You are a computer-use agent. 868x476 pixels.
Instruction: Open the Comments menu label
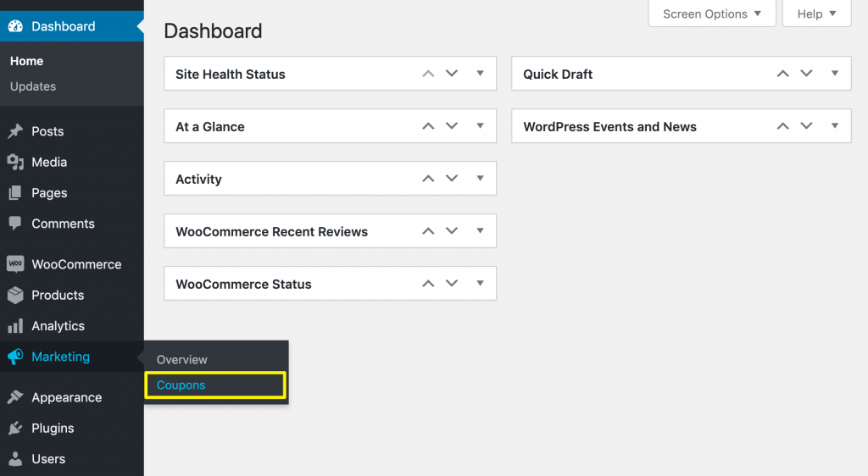tap(63, 224)
